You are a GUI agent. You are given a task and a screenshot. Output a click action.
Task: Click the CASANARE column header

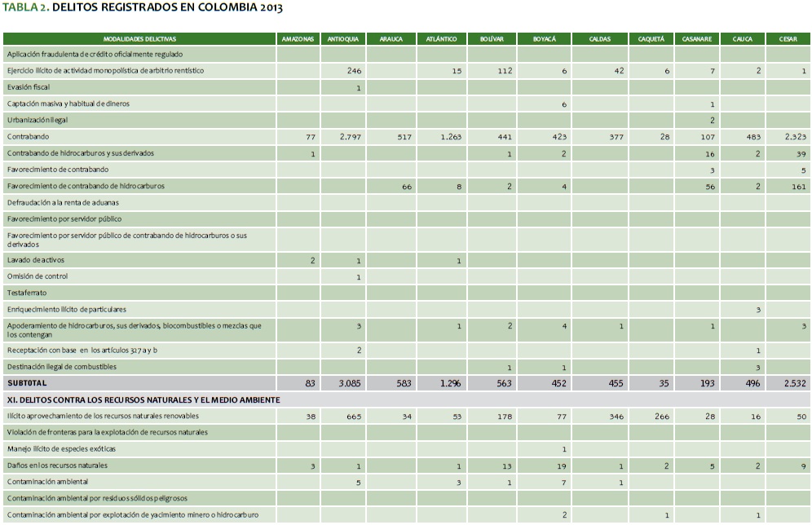[697, 39]
